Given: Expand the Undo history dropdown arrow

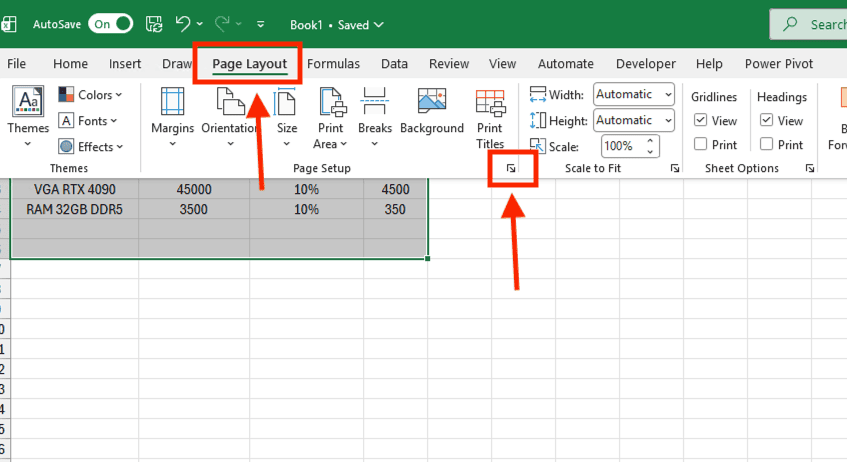Looking at the screenshot, I should [x=199, y=24].
